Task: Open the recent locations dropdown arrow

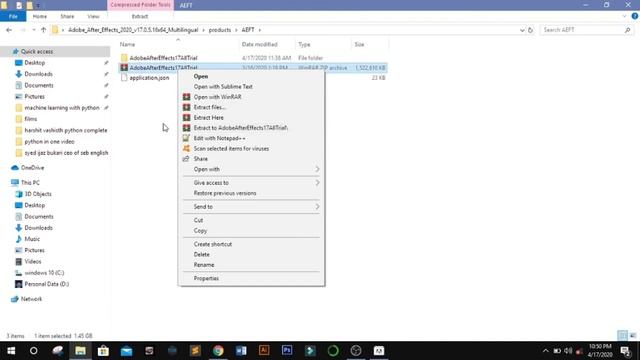Action: tap(34, 30)
